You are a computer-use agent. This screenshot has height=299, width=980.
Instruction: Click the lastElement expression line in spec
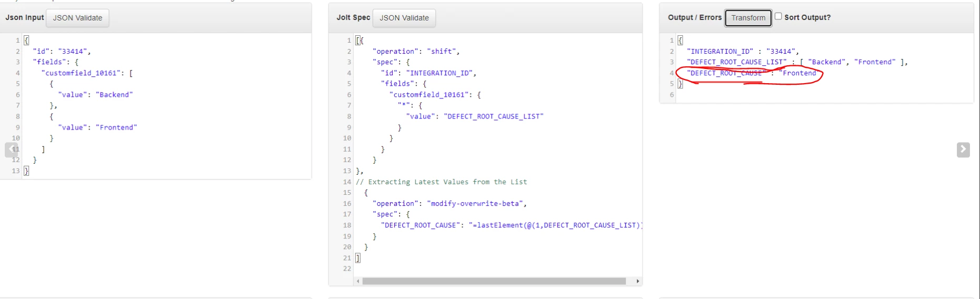coord(511,225)
